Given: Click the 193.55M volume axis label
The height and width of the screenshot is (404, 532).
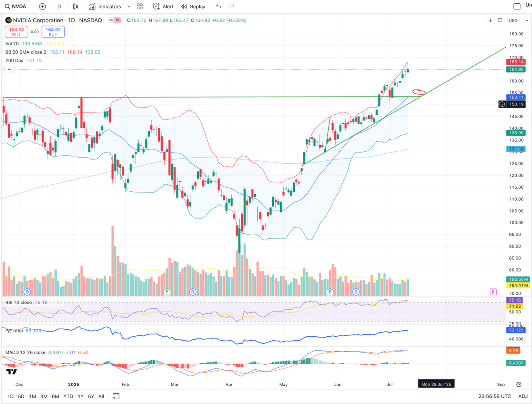Looking at the screenshot, I should pos(518,279).
